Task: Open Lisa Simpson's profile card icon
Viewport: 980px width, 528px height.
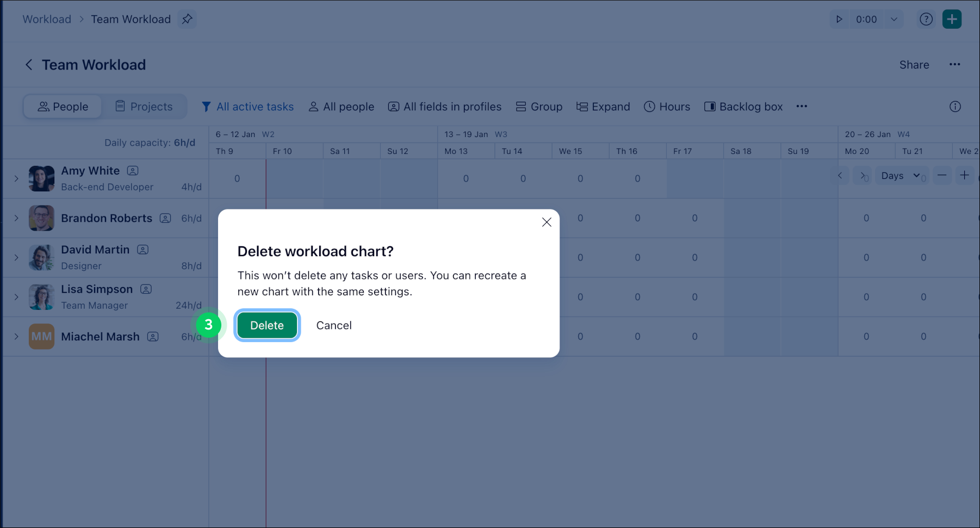Action: pos(146,289)
